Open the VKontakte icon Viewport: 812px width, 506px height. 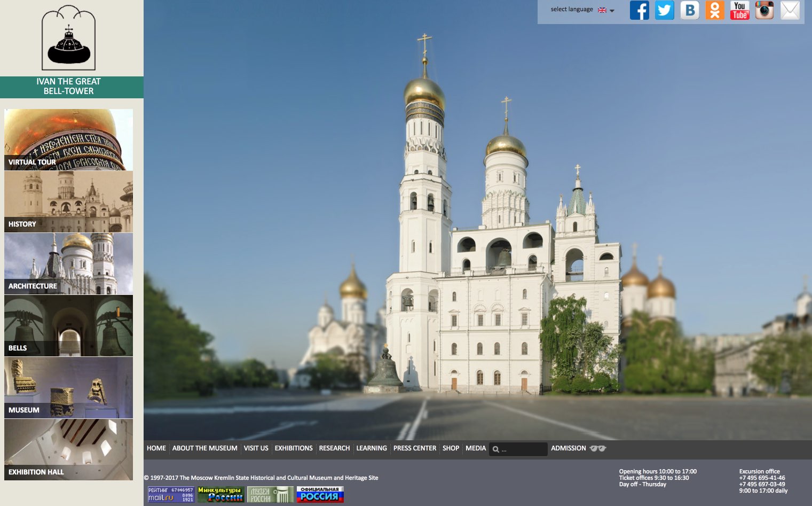pyautogui.click(x=690, y=10)
